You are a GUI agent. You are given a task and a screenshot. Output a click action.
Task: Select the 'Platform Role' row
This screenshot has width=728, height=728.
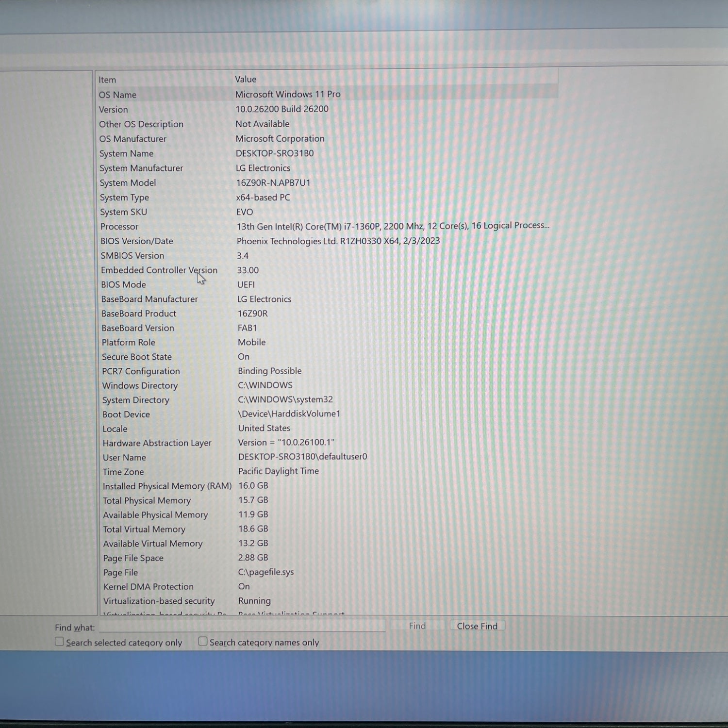327,342
